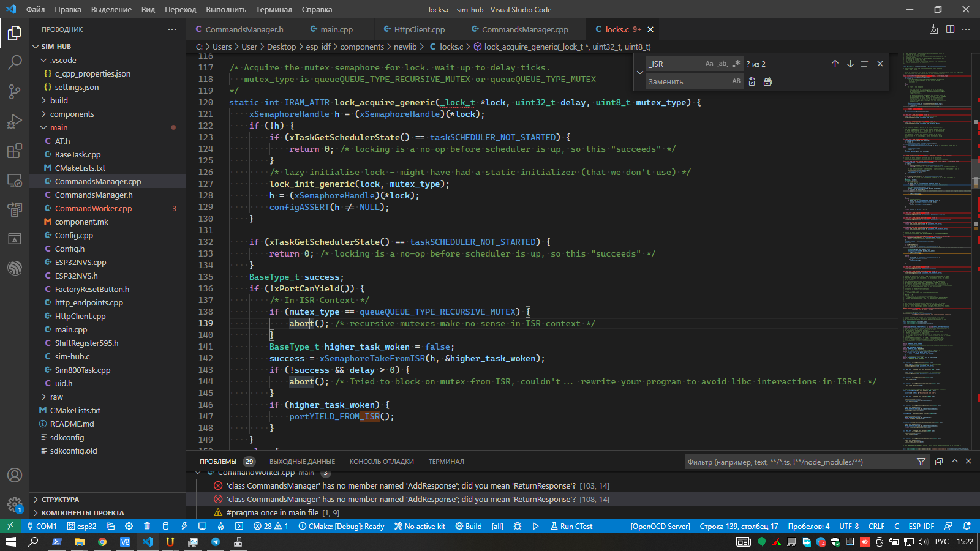980x551 pixels.
Task: Click the CMake Build status bar button
Action: point(468,526)
